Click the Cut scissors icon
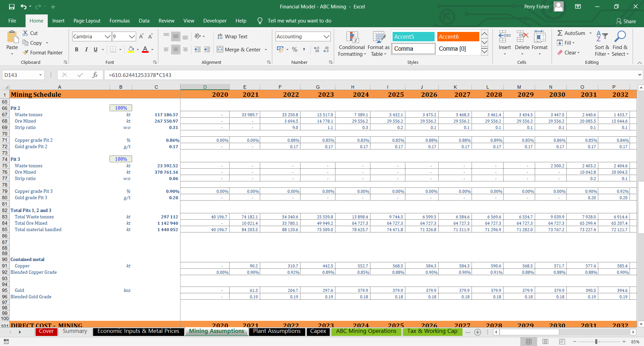Screen dimensions: 644x346 pos(25,33)
